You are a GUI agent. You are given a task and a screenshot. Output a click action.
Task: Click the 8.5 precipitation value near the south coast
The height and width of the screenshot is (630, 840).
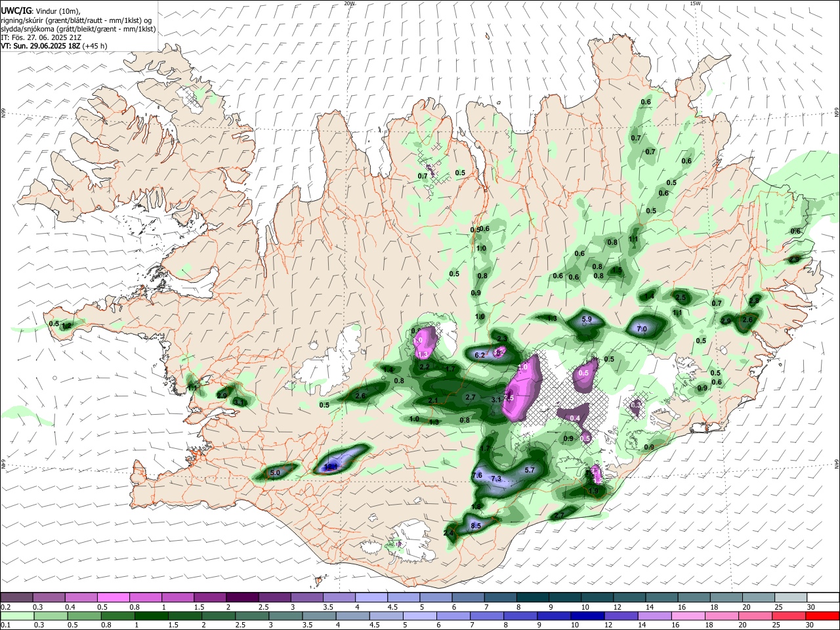[x=476, y=526]
